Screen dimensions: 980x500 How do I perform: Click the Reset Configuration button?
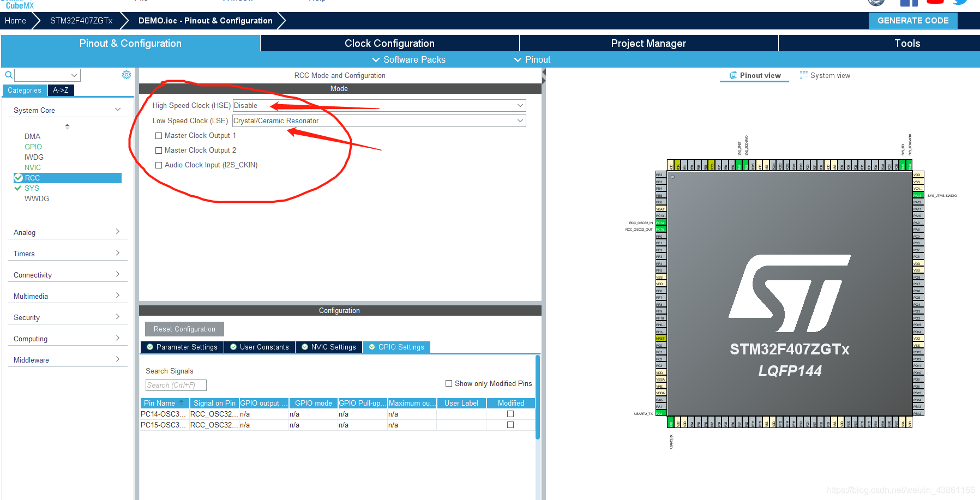point(184,329)
